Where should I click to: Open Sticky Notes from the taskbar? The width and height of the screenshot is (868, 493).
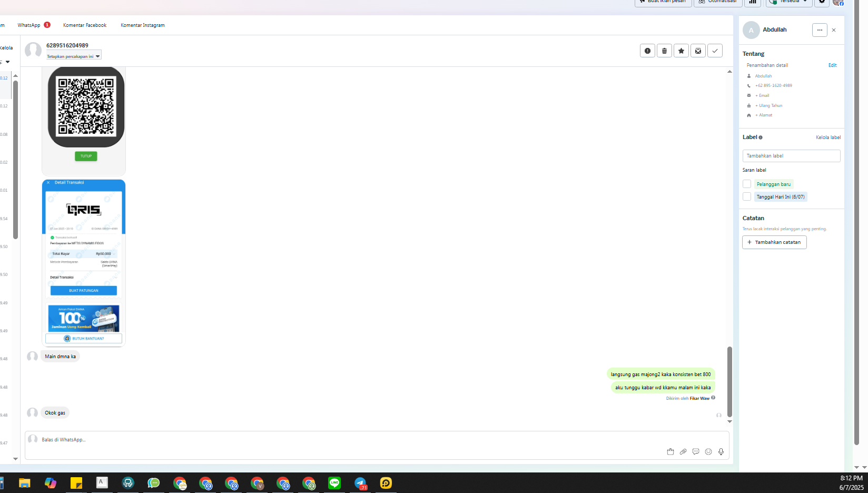76,483
